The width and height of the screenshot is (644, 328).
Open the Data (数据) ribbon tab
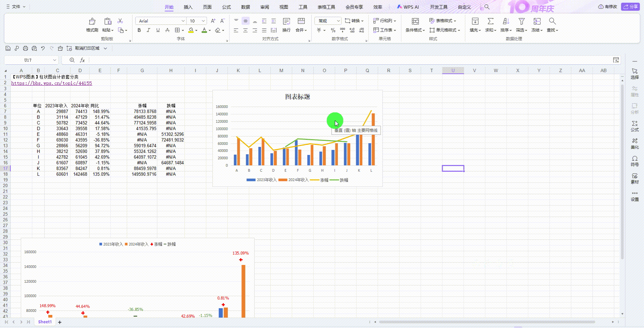click(x=245, y=7)
